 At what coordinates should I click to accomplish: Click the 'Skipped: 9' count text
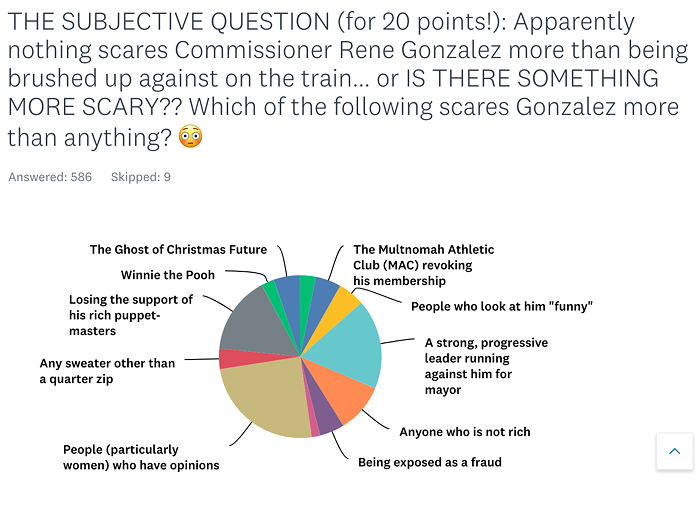coord(141,177)
